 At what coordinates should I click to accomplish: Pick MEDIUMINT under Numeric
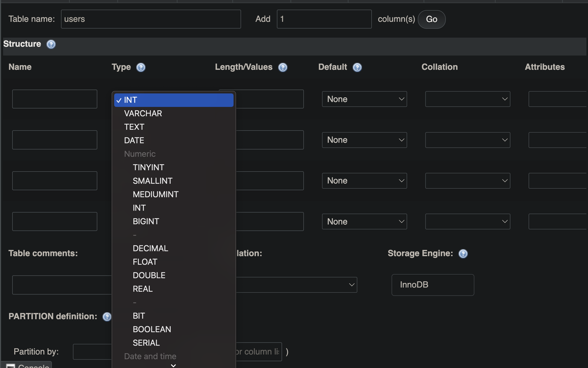[x=174, y=194]
